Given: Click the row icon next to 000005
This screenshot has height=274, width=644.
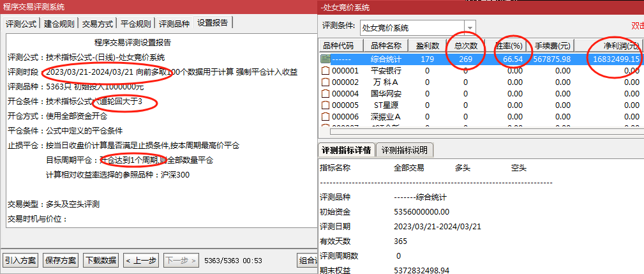Looking at the screenshot, I should [326, 105].
